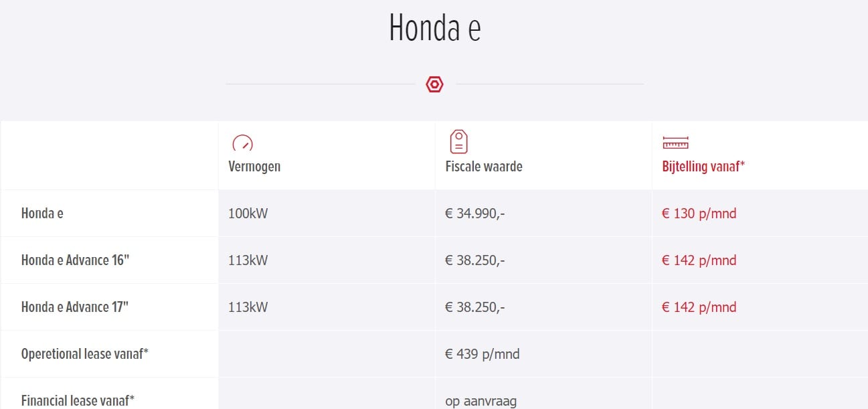Click the 113kW value for Advance 16"
868x409 pixels.
click(x=248, y=260)
